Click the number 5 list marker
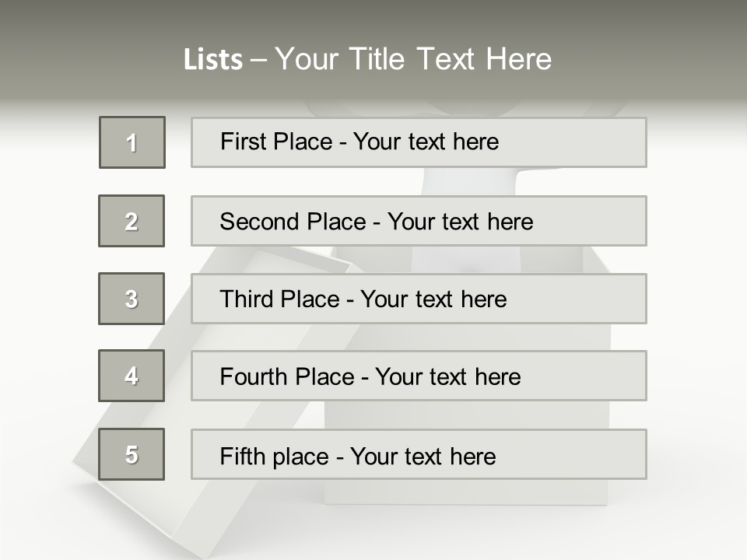Screen dimensions: 747x560 (x=132, y=454)
